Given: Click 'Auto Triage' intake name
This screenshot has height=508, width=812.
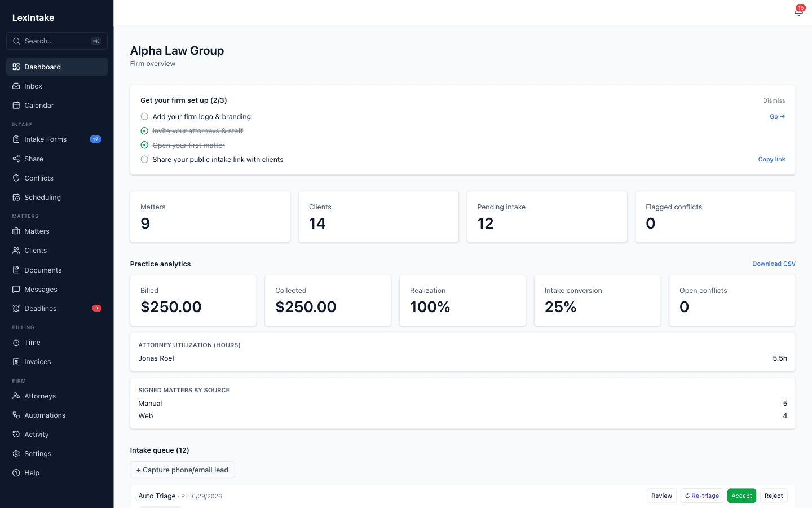Looking at the screenshot, I should (157, 496).
